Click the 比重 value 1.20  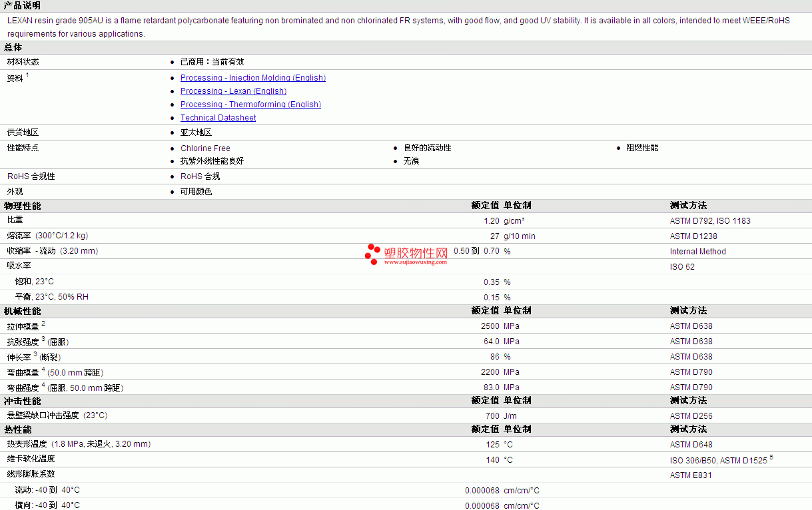[x=492, y=220]
